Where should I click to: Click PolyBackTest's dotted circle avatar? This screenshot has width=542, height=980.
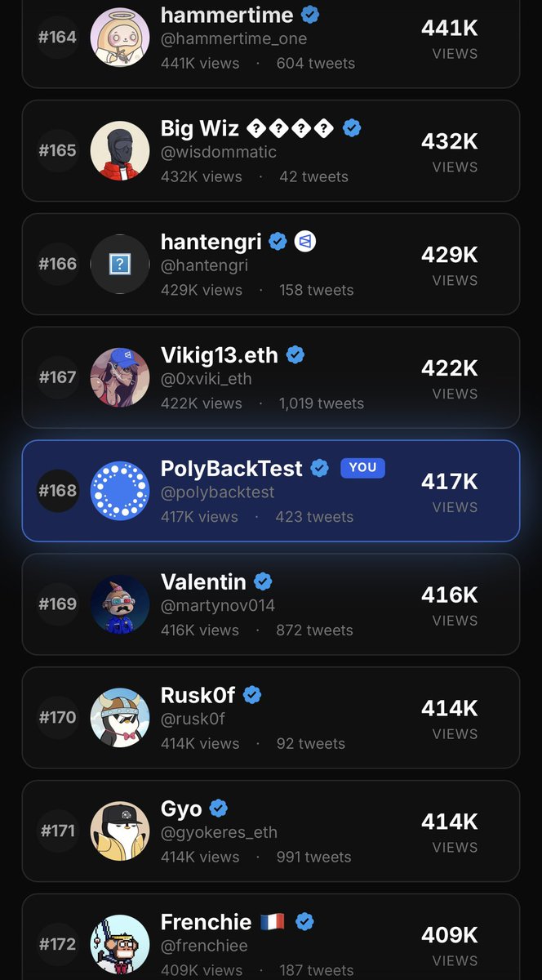120,491
